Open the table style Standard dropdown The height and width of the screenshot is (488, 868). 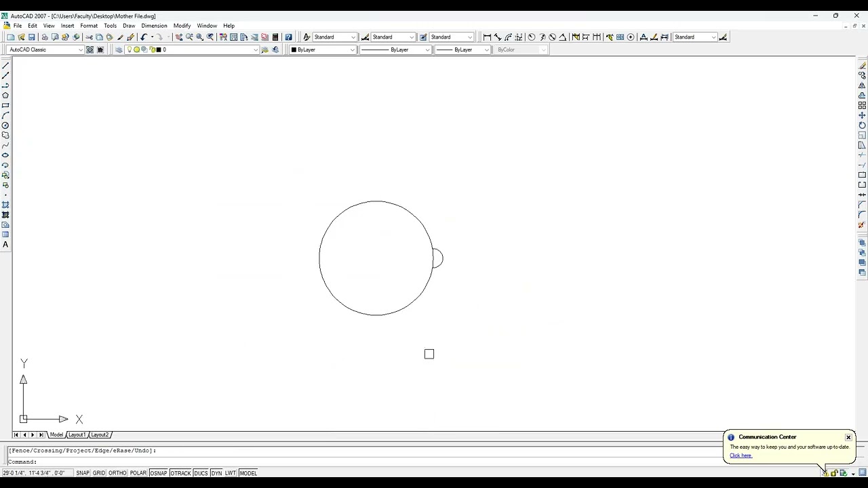click(451, 37)
